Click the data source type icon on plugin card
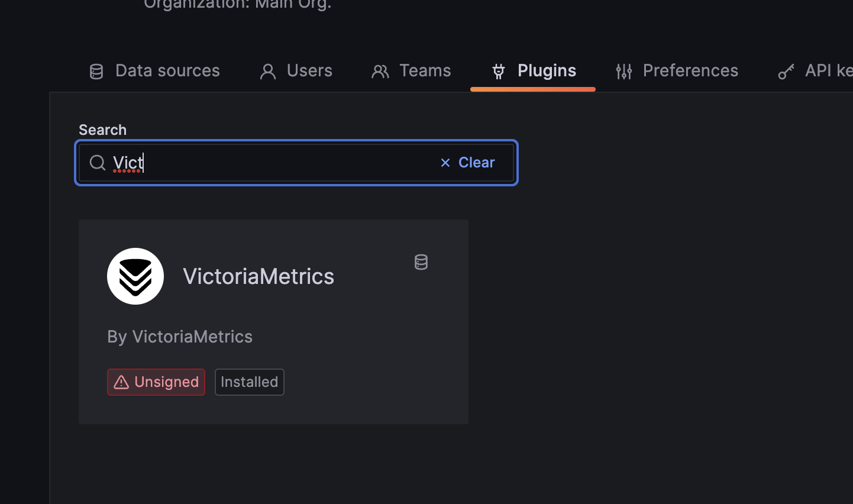The width and height of the screenshot is (853, 504). [x=421, y=262]
